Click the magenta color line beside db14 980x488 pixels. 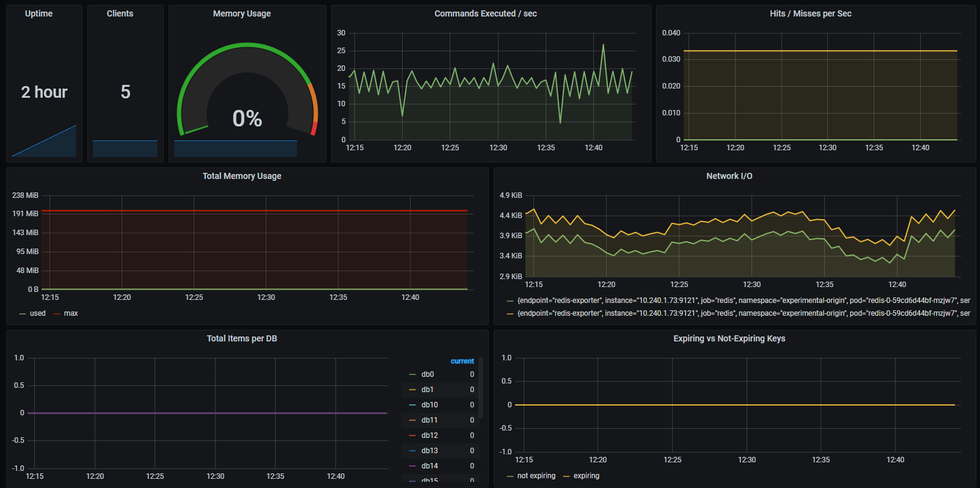[412, 466]
